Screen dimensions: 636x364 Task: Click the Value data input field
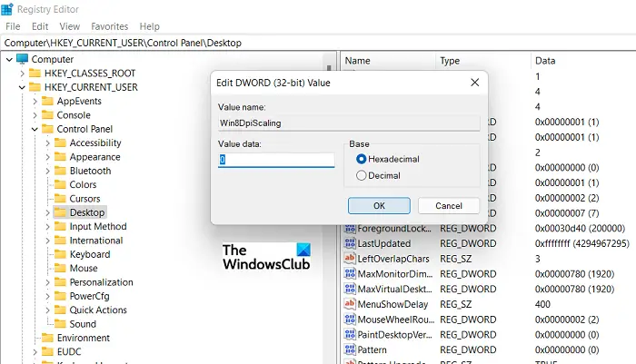[x=276, y=160]
